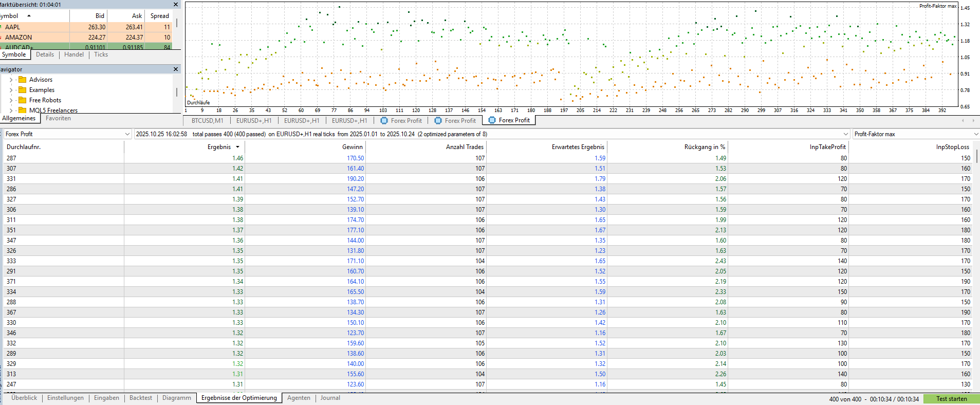
Task: Open the Forex Profit expert dropdown
Action: [x=127, y=134]
